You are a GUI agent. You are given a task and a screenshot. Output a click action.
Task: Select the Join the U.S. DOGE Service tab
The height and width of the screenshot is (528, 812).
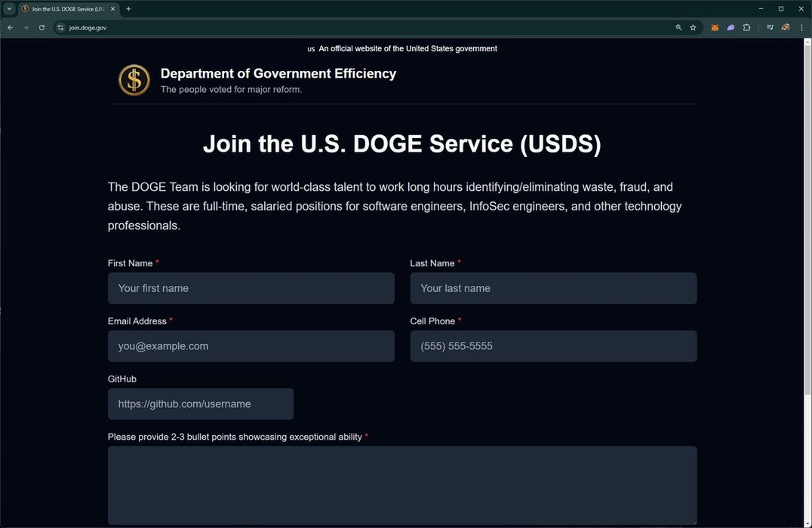(69, 9)
